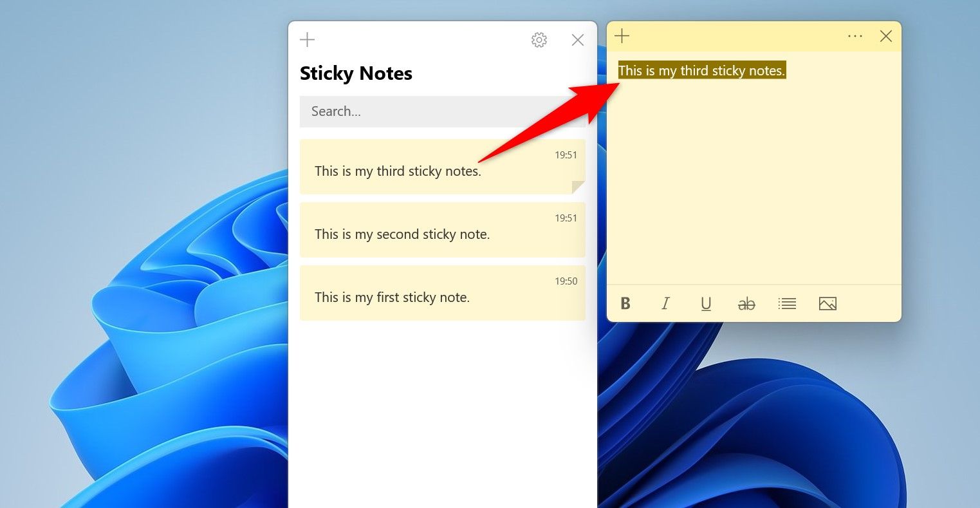Add a new sticky note from the open note
The image size is (980, 508).
tap(622, 36)
